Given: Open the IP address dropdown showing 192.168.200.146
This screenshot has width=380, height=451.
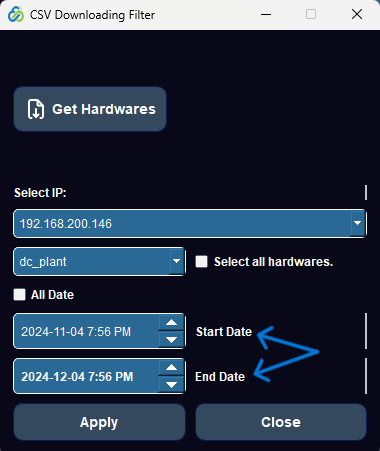Looking at the screenshot, I should pos(190,223).
